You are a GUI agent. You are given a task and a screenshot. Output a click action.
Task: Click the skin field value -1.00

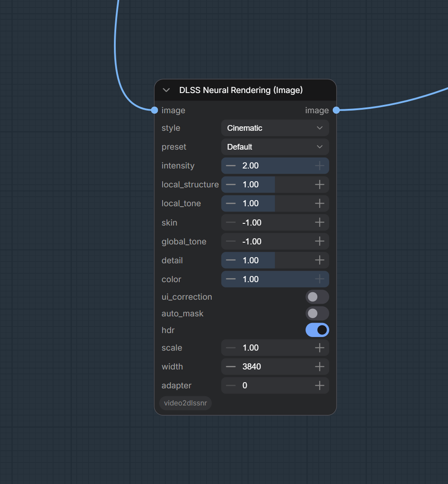pyautogui.click(x=252, y=222)
